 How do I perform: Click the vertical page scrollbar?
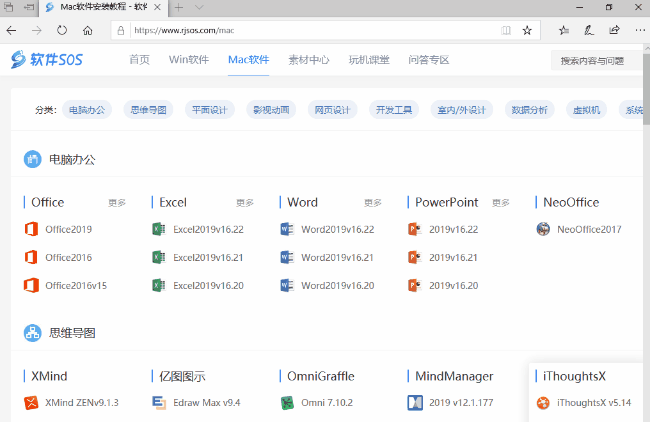tap(646, 89)
